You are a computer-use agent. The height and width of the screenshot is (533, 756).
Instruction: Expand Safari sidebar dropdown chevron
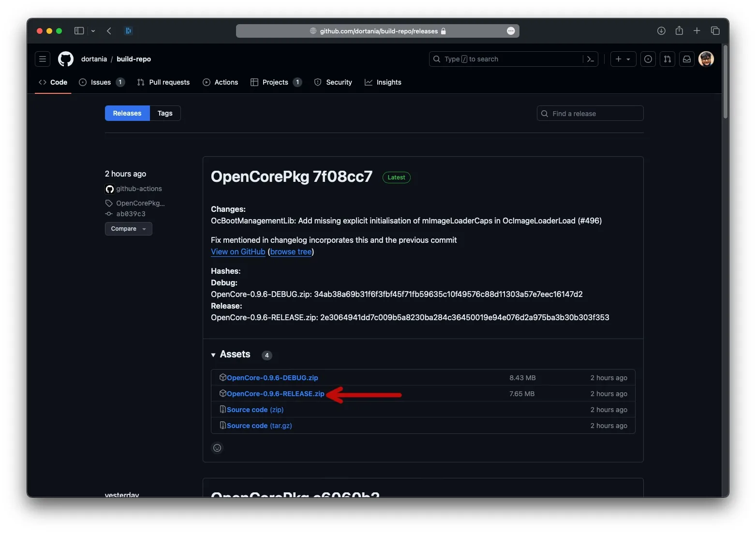pyautogui.click(x=93, y=31)
